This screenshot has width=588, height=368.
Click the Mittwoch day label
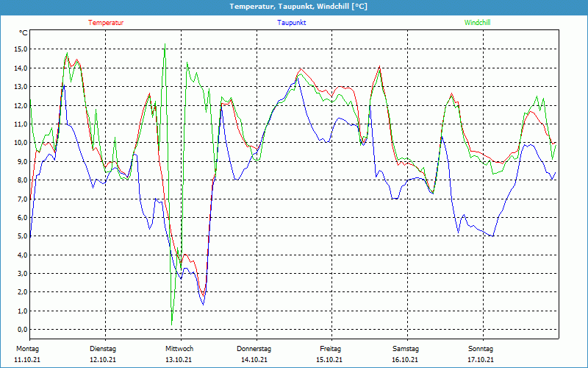point(179,349)
